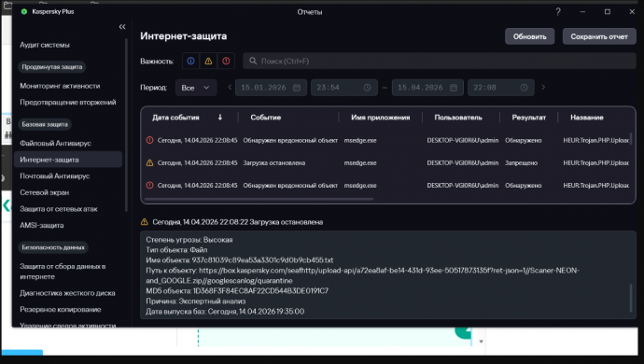Click the details pane vertical scrollbar
This screenshot has width=644, height=364.
tap(631, 298)
